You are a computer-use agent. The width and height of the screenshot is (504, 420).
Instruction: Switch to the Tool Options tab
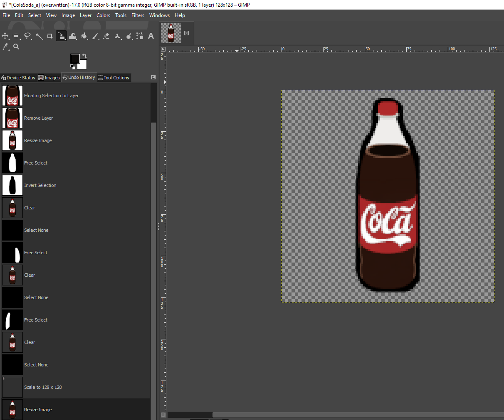tap(114, 78)
